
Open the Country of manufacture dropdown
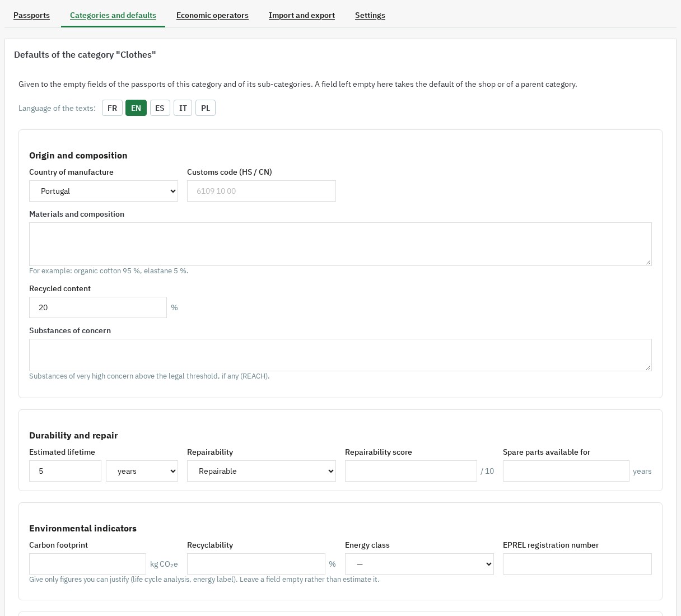pyautogui.click(x=104, y=191)
